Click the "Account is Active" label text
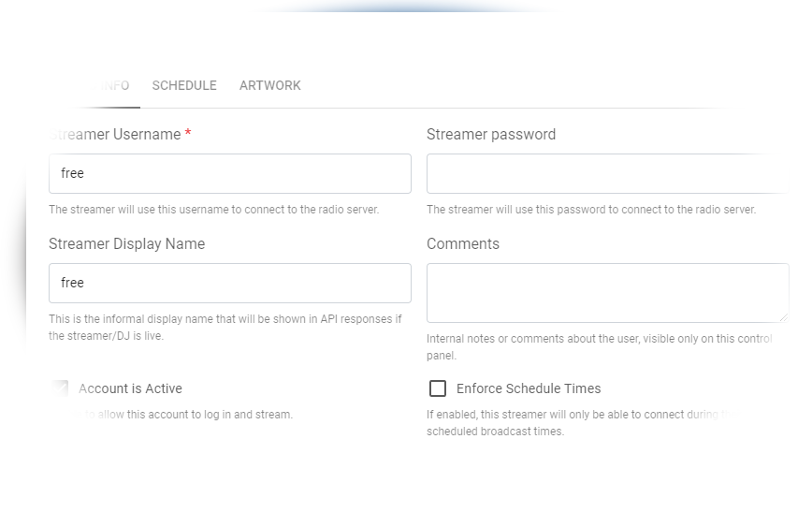 130,388
